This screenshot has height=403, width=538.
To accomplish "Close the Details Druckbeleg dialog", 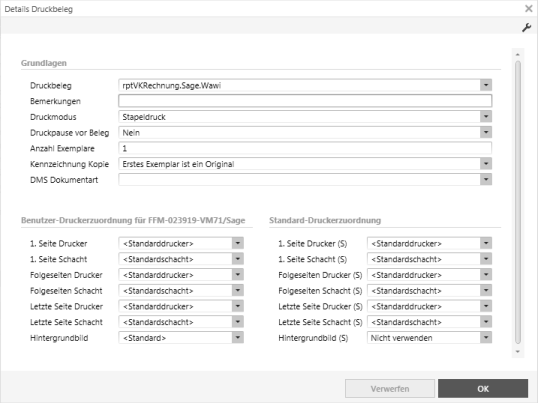I will 528,8.
